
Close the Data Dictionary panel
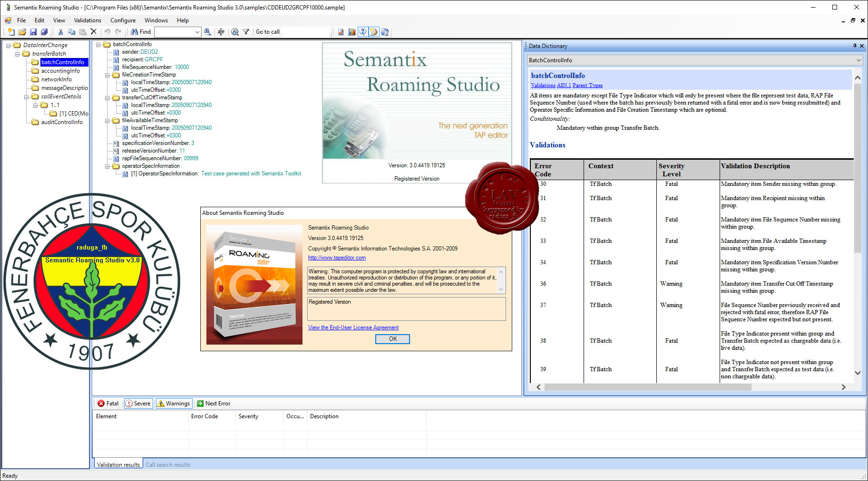point(862,46)
